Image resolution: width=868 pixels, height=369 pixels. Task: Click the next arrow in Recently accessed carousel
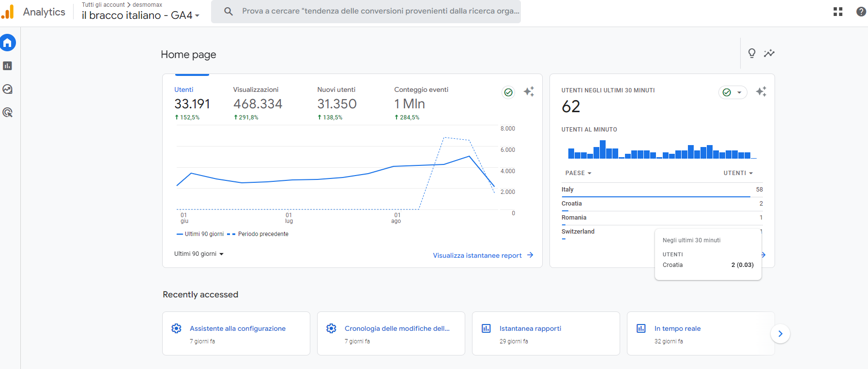coord(780,334)
